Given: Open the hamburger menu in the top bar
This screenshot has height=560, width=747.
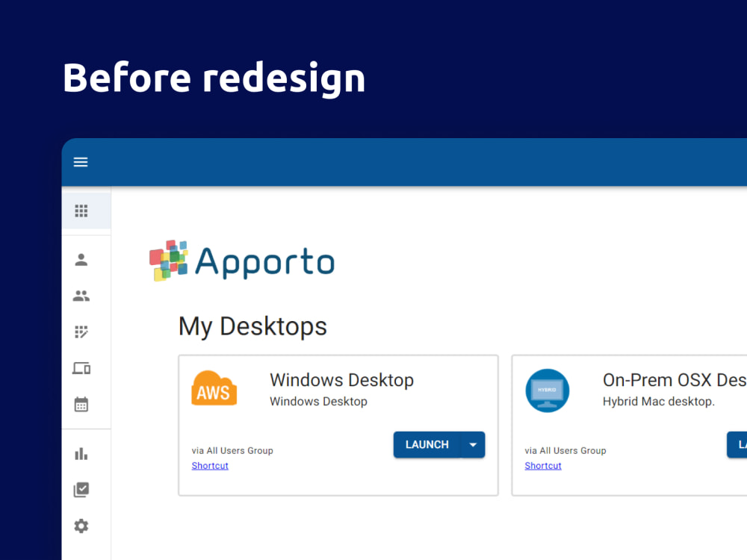Looking at the screenshot, I should click(81, 162).
